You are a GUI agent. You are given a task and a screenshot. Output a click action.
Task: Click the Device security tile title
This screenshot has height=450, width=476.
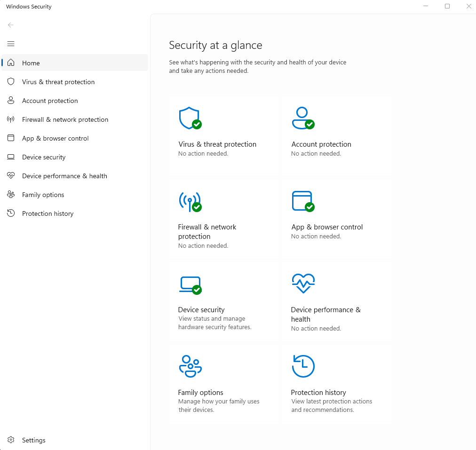point(201,309)
